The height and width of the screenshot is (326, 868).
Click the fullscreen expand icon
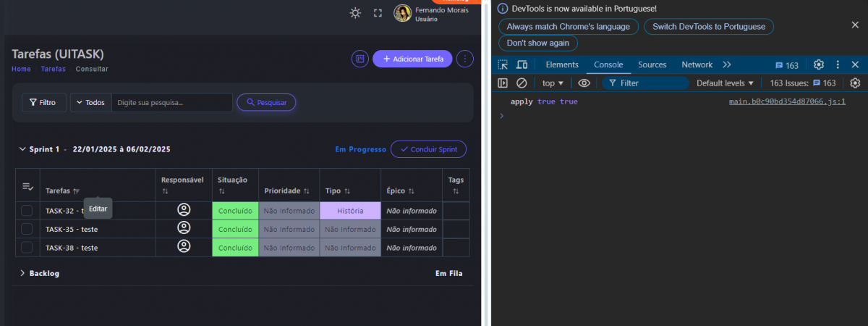378,13
